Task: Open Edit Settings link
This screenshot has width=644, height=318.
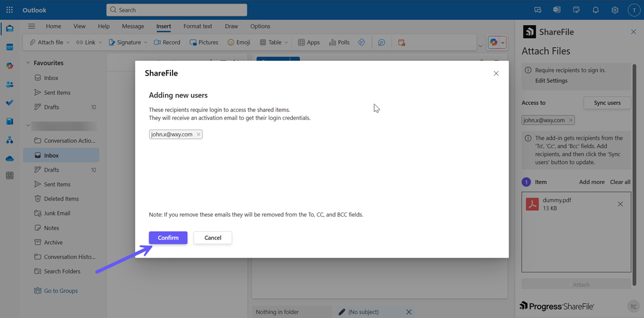Action: click(x=551, y=81)
